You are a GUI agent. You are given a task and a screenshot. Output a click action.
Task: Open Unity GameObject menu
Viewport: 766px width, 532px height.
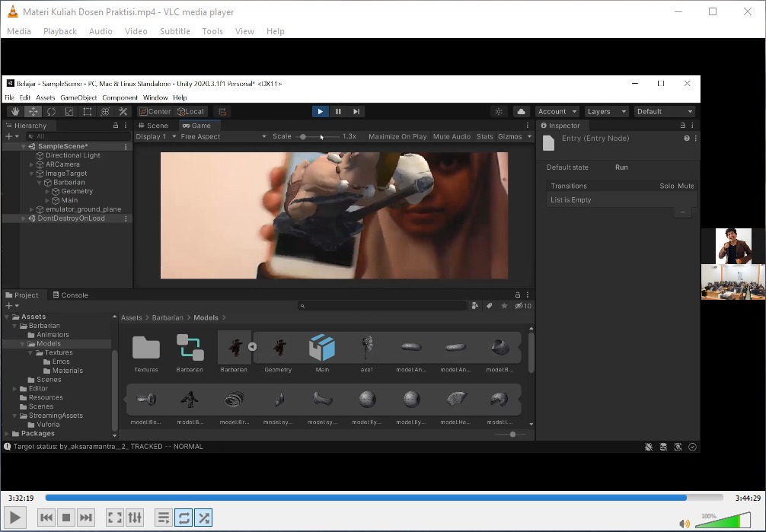click(x=78, y=97)
